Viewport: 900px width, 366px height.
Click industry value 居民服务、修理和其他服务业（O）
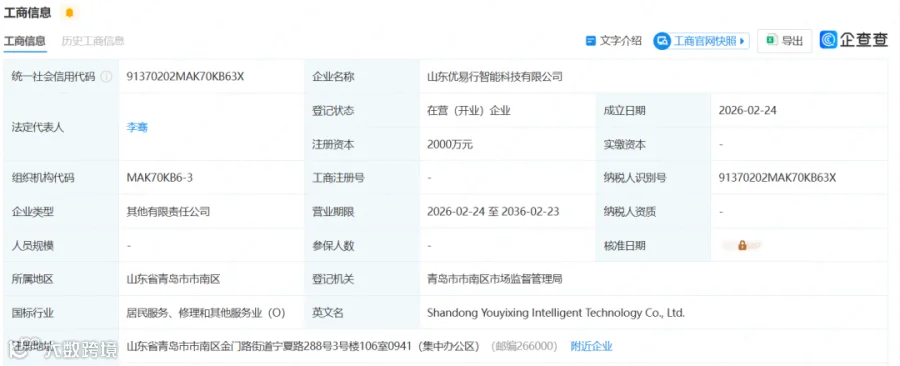(205, 313)
